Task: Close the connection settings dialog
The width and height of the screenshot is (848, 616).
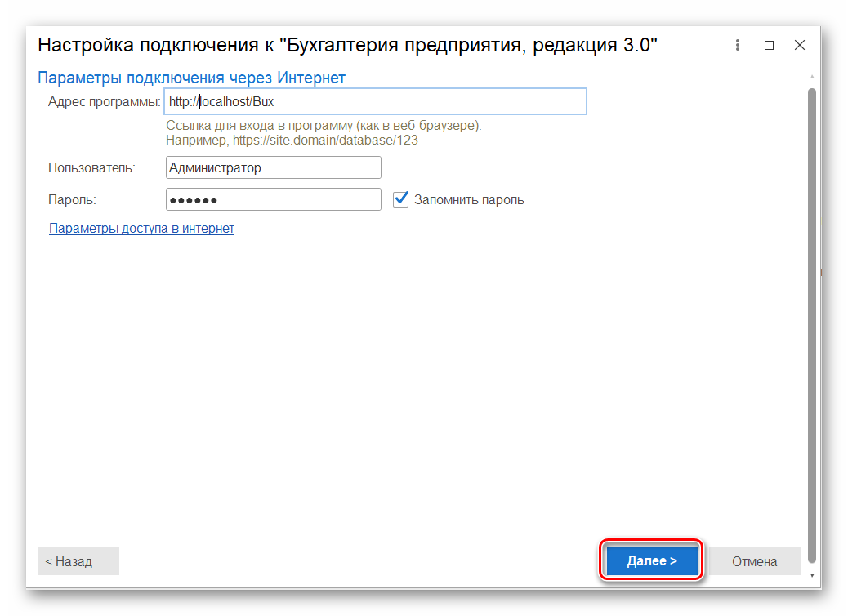Action: tap(799, 45)
